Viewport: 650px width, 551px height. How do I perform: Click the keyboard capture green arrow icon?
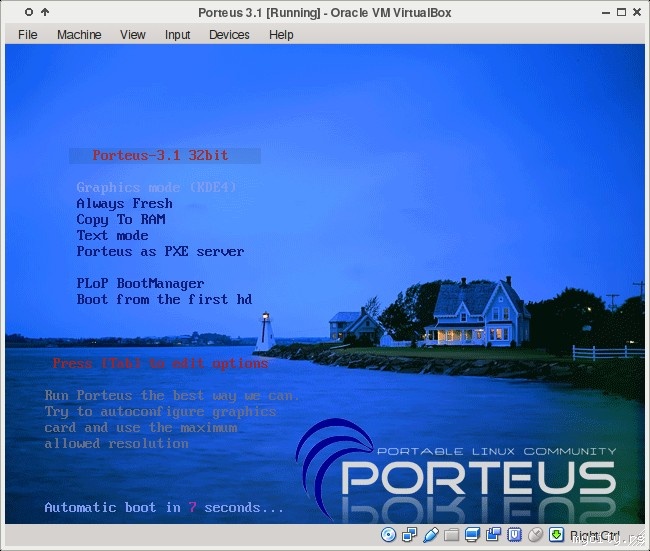click(556, 535)
